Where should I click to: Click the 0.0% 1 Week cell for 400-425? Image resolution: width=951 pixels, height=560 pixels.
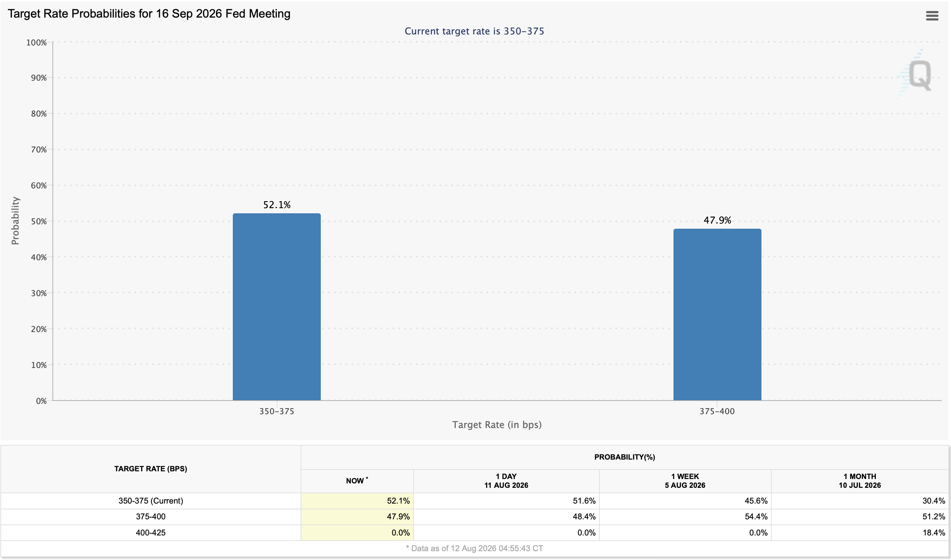(685, 533)
